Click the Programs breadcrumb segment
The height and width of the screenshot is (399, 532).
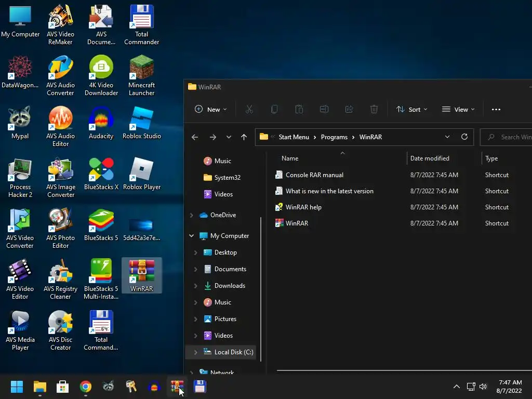tap(334, 137)
